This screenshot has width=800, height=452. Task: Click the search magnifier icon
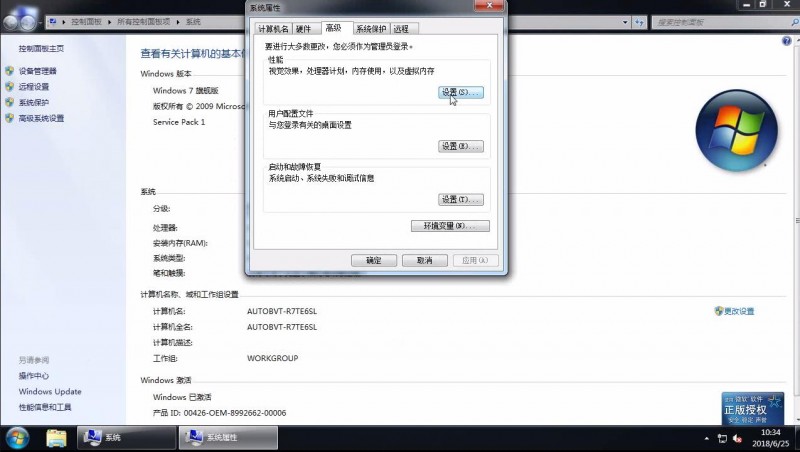click(x=795, y=22)
